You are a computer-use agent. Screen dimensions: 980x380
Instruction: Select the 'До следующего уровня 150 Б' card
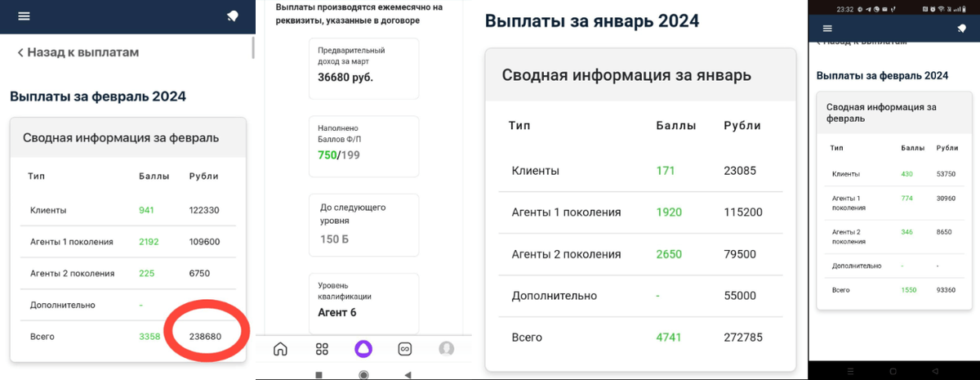click(x=363, y=224)
